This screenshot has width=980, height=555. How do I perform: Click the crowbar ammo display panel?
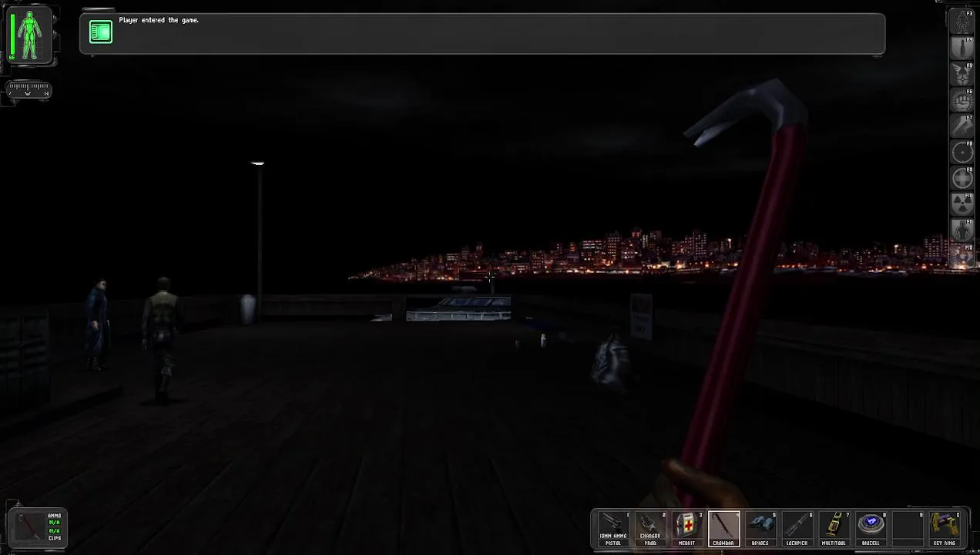(38, 527)
